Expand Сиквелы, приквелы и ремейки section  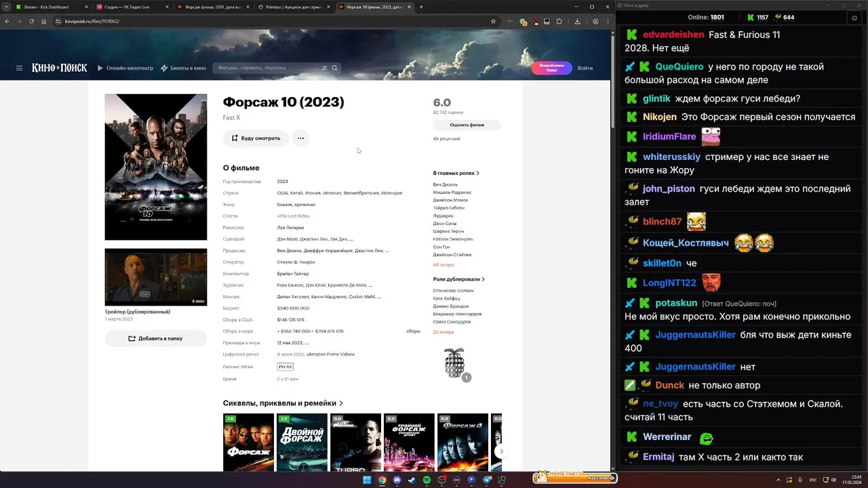pos(283,403)
